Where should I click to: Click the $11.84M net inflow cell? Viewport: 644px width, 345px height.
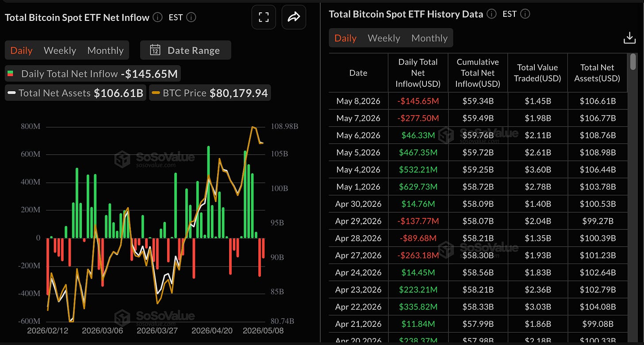tap(418, 324)
